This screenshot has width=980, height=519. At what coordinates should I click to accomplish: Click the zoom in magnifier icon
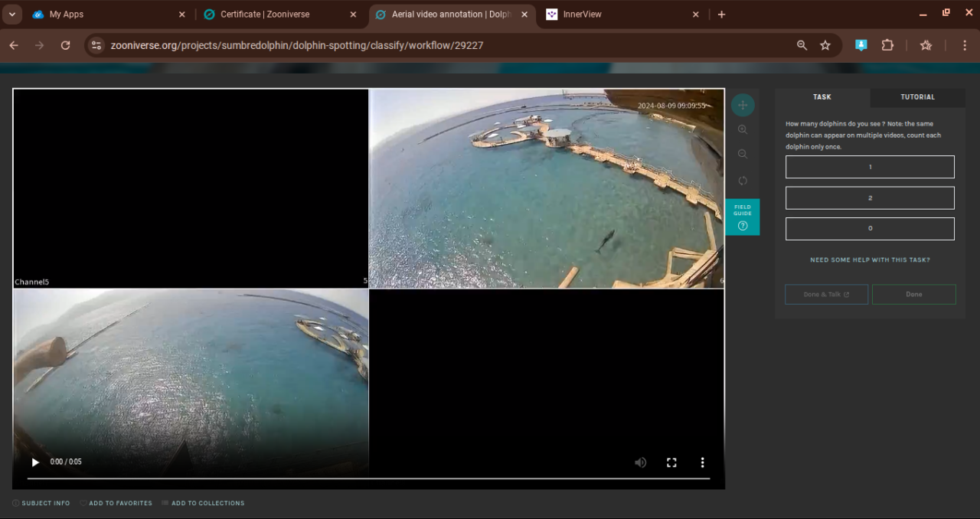(x=742, y=130)
